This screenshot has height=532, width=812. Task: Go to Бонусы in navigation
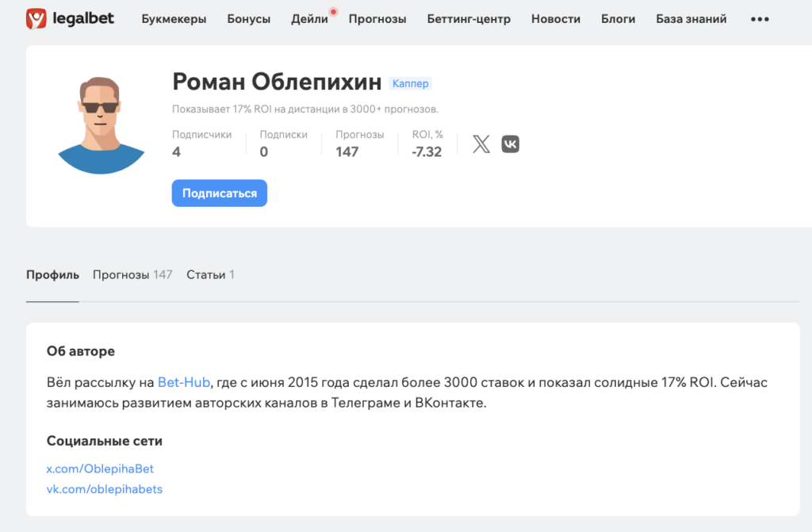248,19
